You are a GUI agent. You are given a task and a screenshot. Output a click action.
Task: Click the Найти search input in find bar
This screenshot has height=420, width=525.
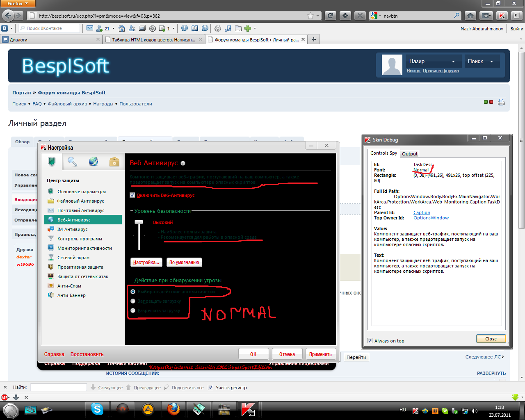(x=59, y=387)
